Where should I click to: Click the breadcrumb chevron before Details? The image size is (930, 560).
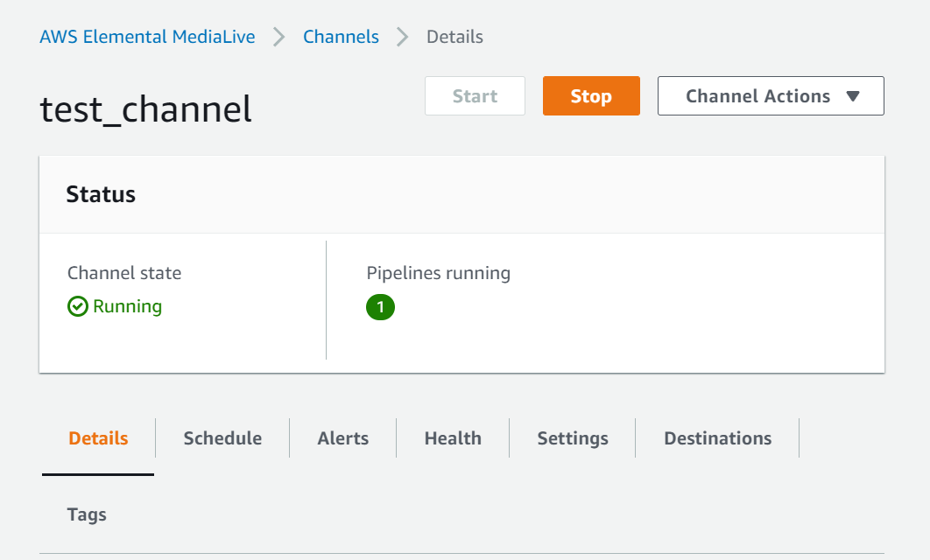(403, 37)
